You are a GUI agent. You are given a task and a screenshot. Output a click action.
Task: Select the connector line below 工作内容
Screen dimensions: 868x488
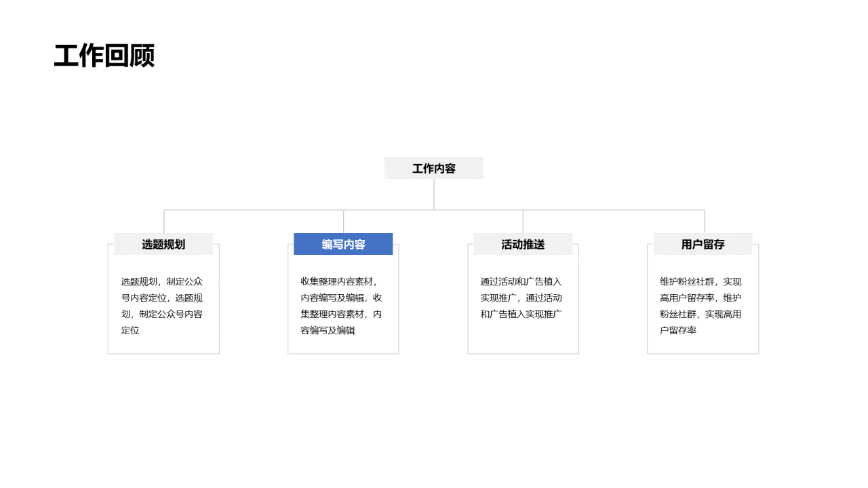pyautogui.click(x=433, y=193)
